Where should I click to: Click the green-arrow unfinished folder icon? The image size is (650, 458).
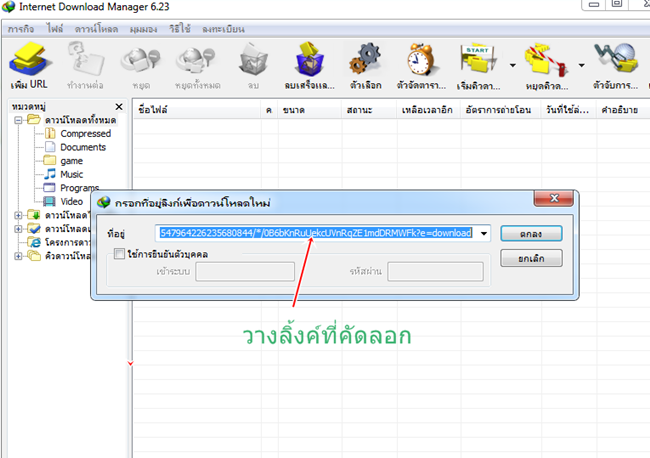pyautogui.click(x=34, y=215)
